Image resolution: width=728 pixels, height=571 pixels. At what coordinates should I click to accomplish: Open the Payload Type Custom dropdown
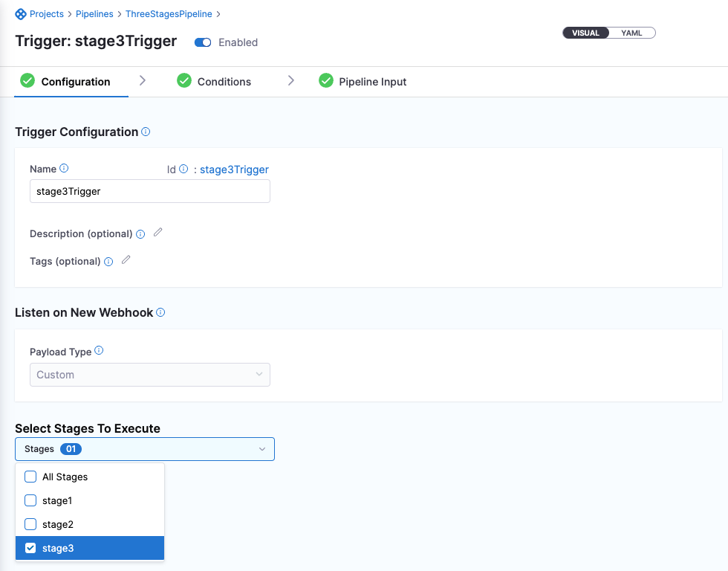(x=149, y=375)
